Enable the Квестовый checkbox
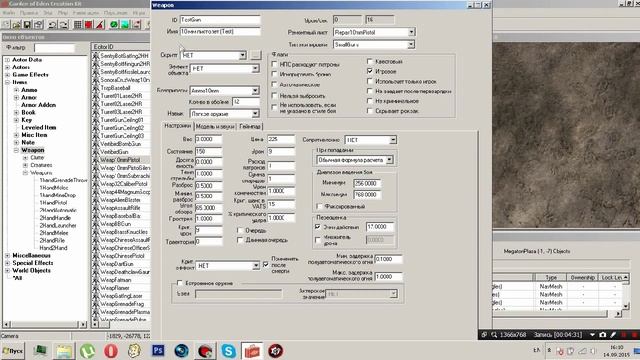The width and height of the screenshot is (640, 360). point(370,61)
